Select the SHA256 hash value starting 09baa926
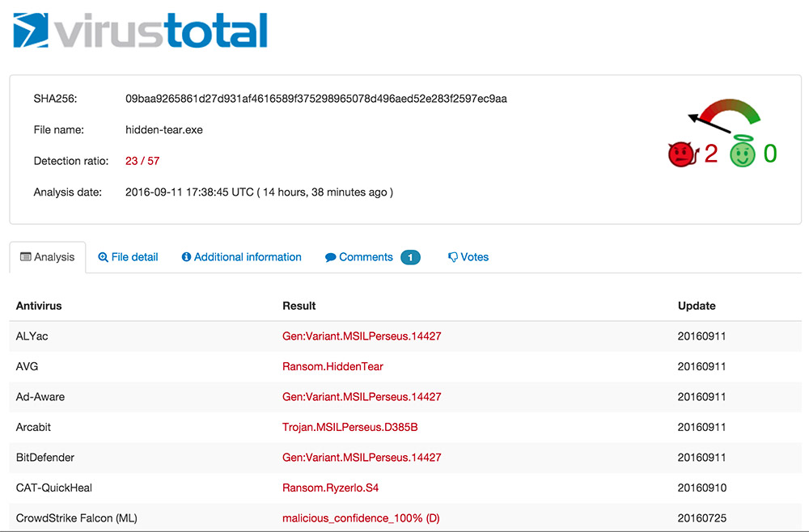The image size is (809, 532). pyautogui.click(x=316, y=99)
